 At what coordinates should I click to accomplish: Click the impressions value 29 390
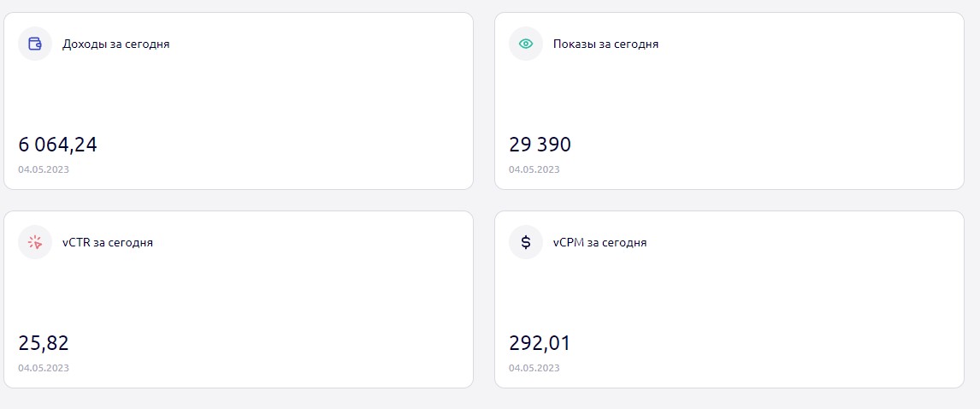pos(540,145)
